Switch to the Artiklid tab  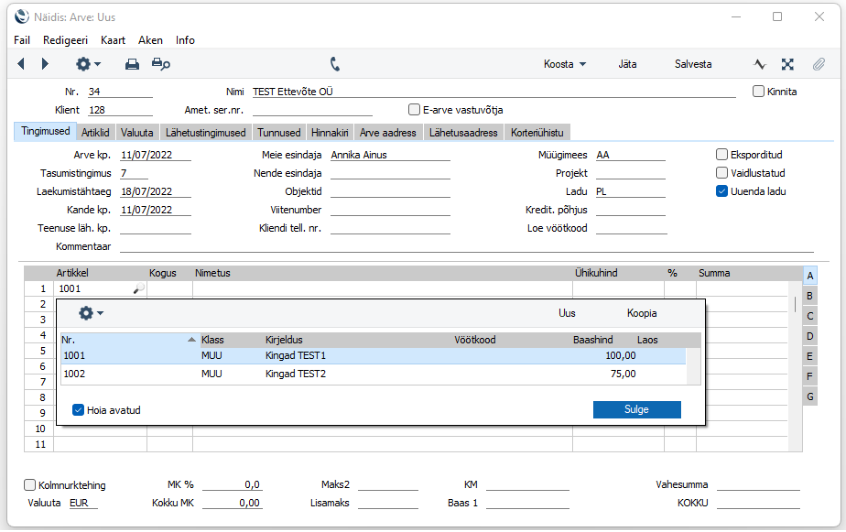point(95,133)
